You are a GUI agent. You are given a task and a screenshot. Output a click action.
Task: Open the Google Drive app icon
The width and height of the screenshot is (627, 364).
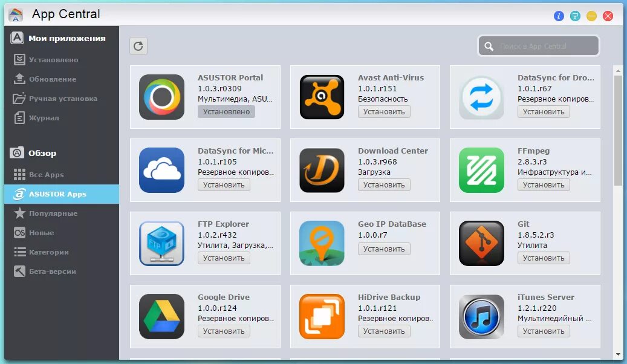(x=161, y=316)
